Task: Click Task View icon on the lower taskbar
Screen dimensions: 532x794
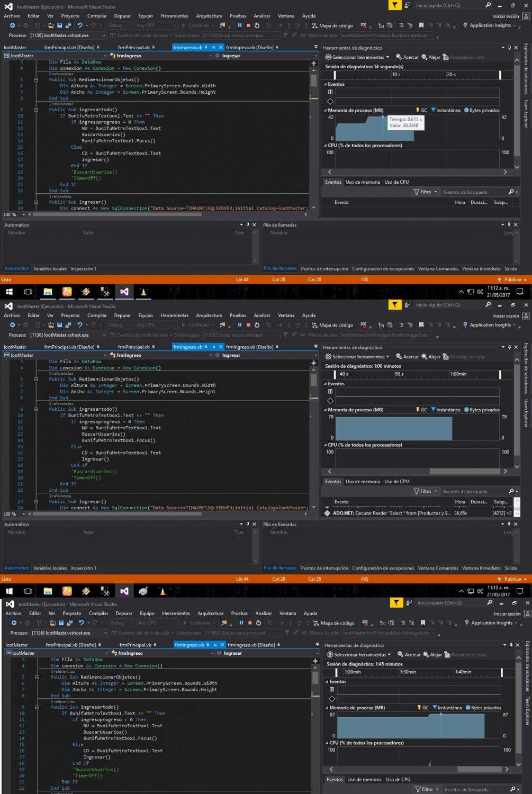Action: click(x=28, y=591)
